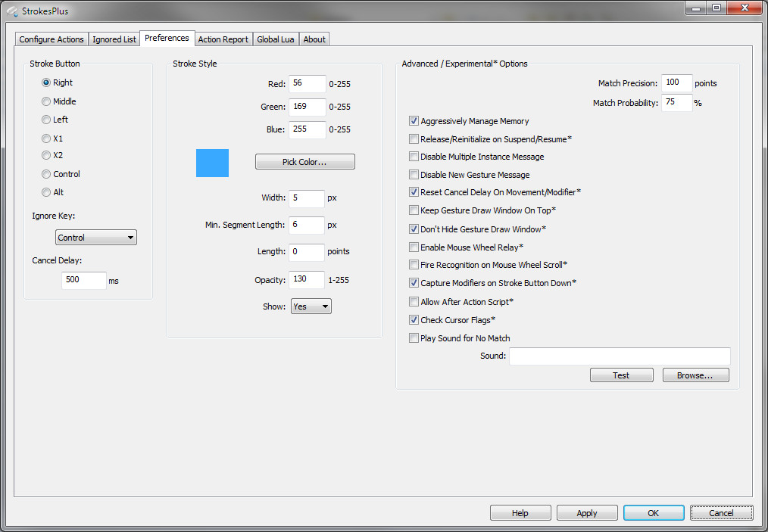Click the stroke Length points field
This screenshot has width=768, height=532.
(x=306, y=251)
